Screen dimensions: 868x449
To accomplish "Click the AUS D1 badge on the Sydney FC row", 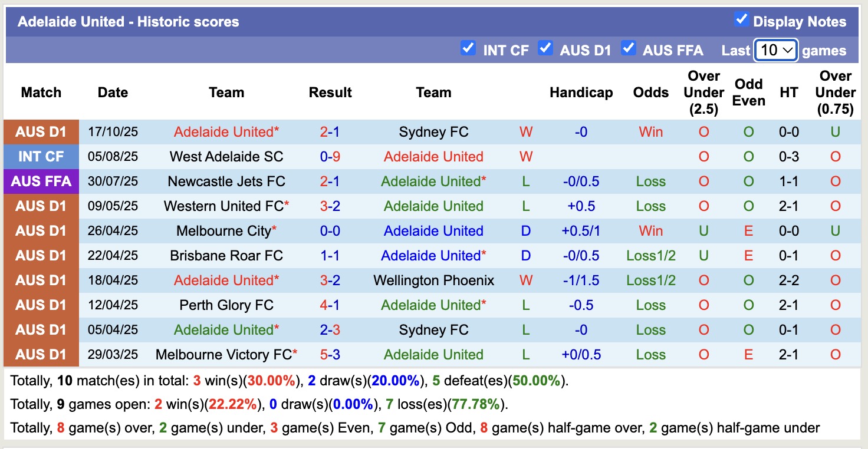I will click(41, 132).
